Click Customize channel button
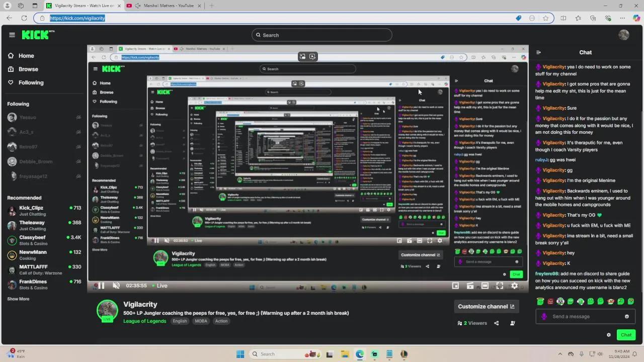644x362 pixels. pyautogui.click(x=486, y=306)
